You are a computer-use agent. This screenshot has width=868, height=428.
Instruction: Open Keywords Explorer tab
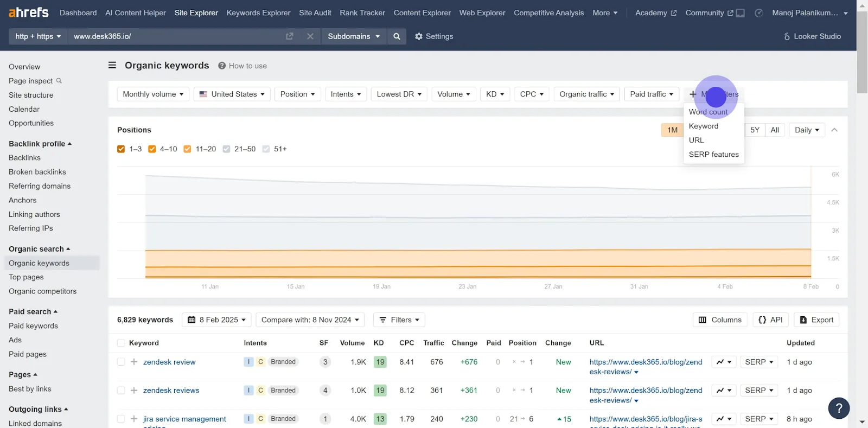(258, 13)
